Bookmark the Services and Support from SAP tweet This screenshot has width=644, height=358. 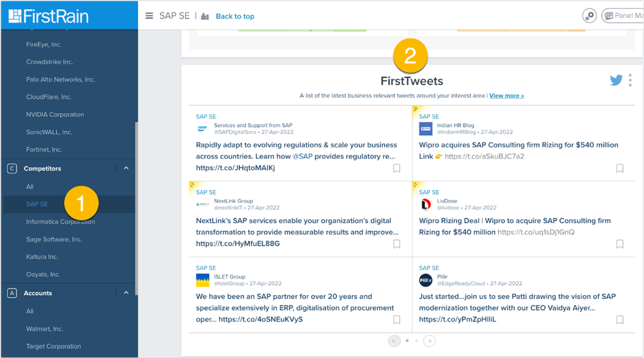click(x=397, y=168)
